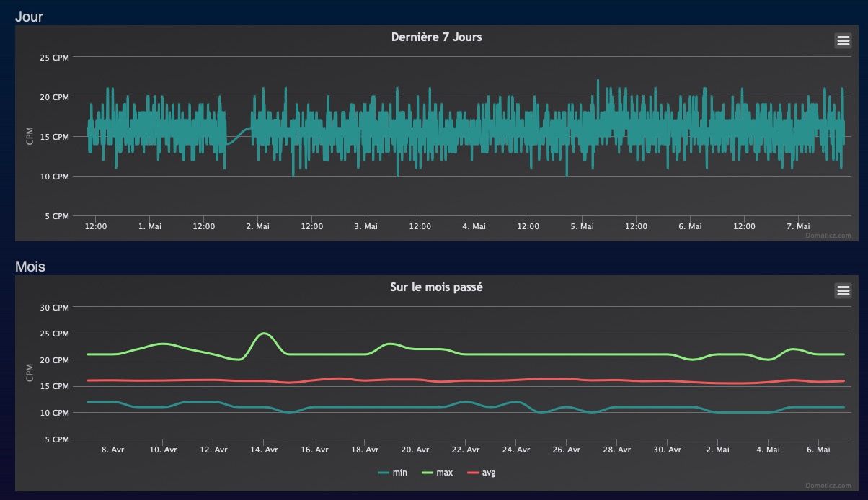Toggle the min series in the legend

click(x=393, y=473)
